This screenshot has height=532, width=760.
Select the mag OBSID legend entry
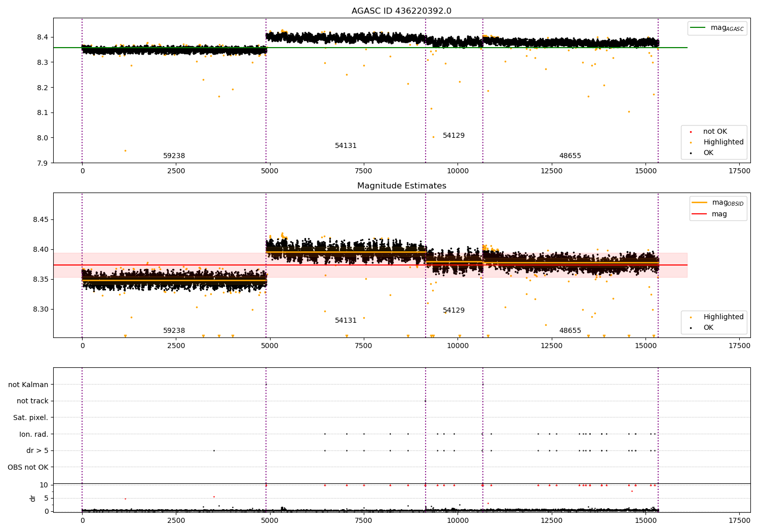coord(718,203)
